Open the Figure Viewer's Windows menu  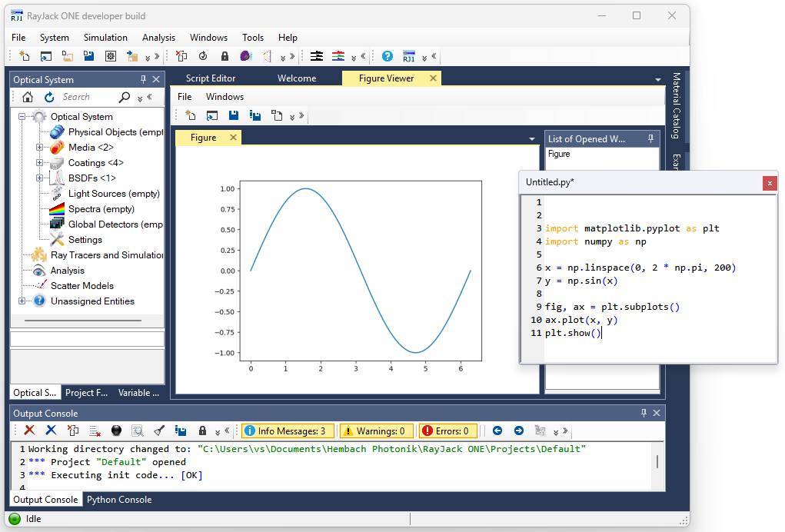click(225, 97)
